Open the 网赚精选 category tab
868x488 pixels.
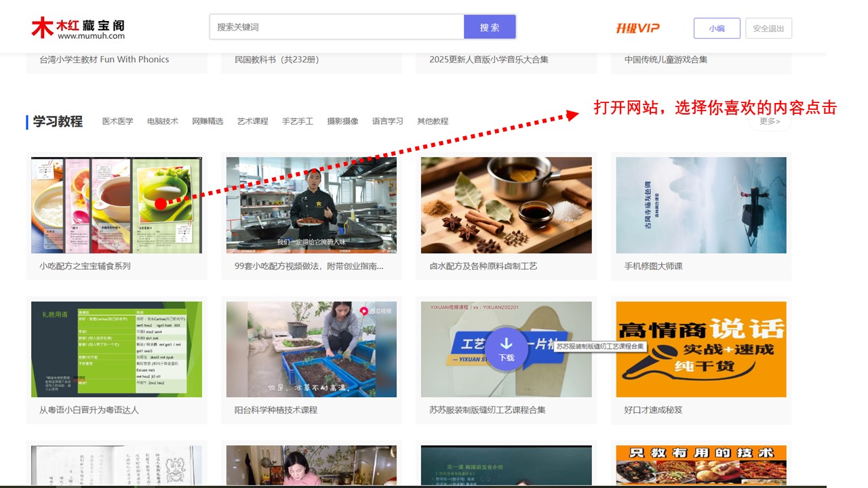[208, 121]
